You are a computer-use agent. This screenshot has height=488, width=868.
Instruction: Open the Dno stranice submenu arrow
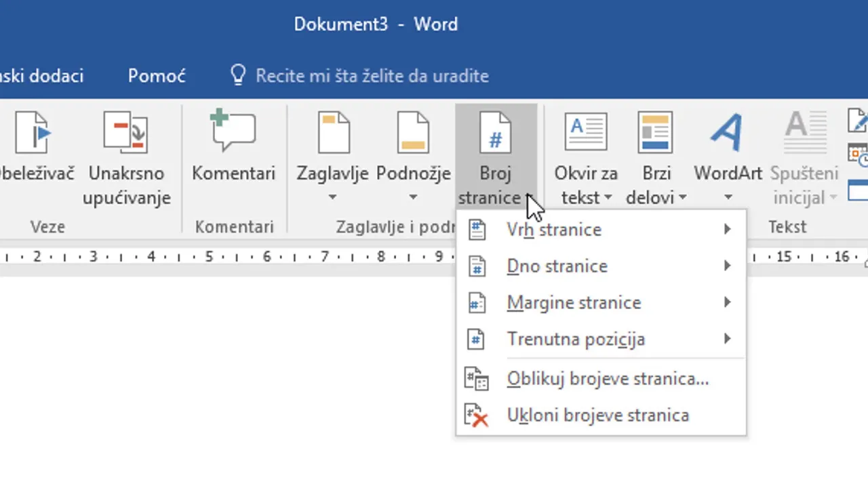coord(727,266)
